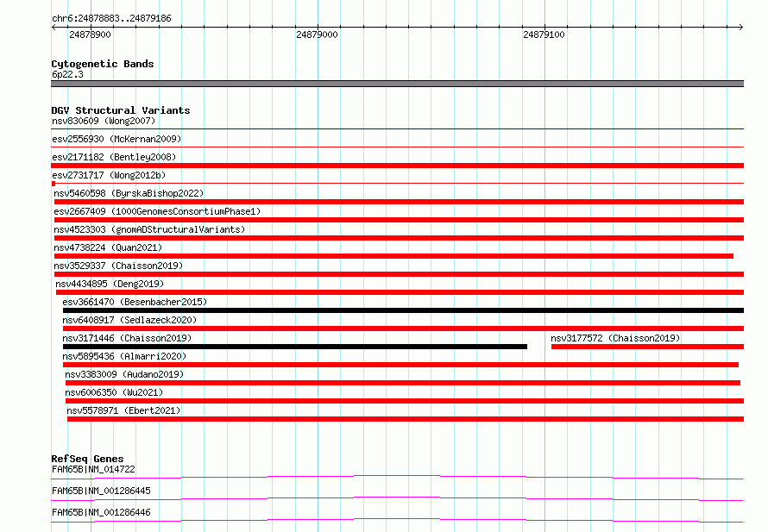The height and width of the screenshot is (532, 768).
Task: Select the gray 6p22.3 cytogenetic band bar
Action: click(x=398, y=84)
